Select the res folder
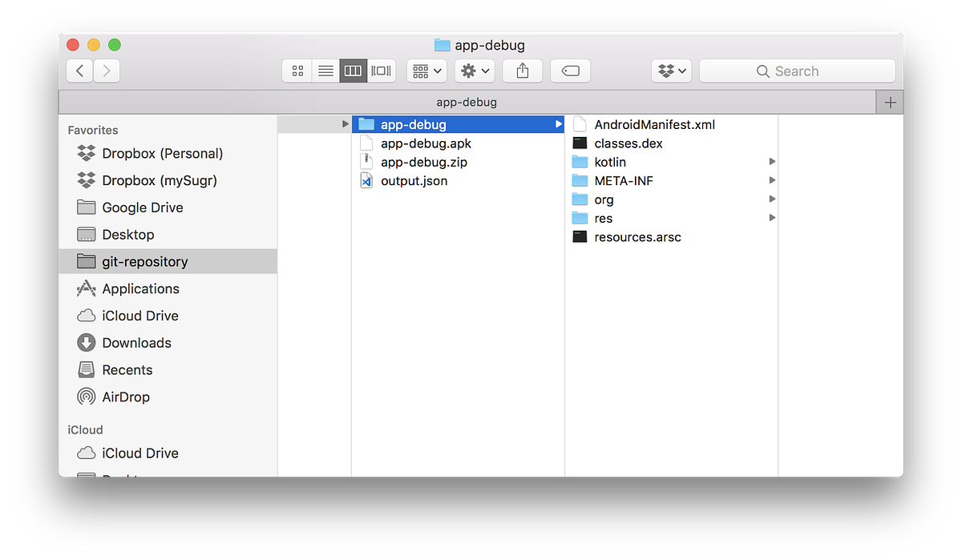Image resolution: width=962 pixels, height=560 pixels. [672, 218]
